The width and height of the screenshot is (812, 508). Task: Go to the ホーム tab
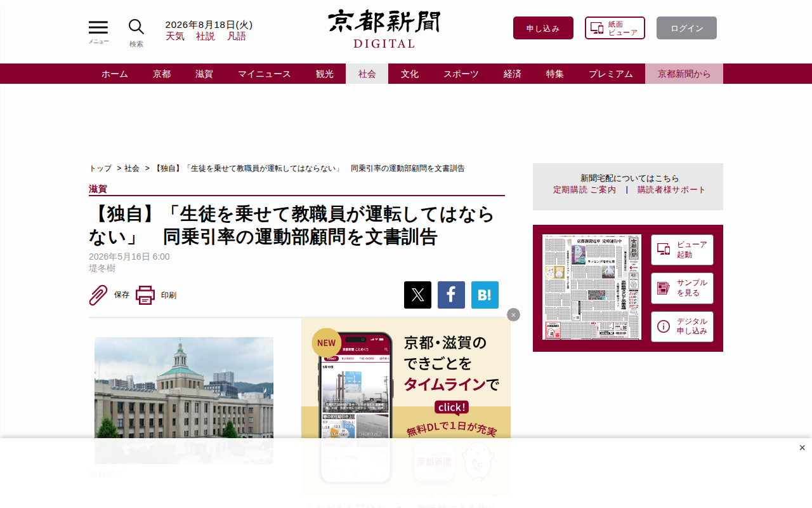click(115, 74)
